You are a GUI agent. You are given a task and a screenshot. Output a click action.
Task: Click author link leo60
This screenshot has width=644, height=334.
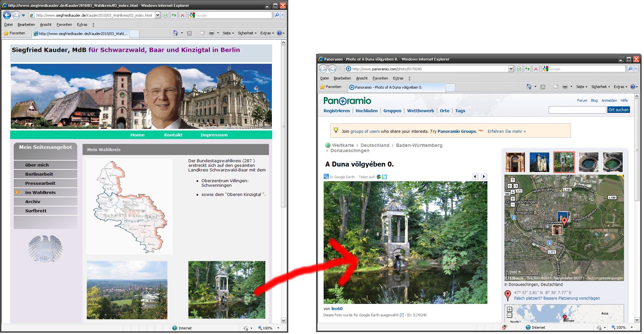pyautogui.click(x=337, y=308)
